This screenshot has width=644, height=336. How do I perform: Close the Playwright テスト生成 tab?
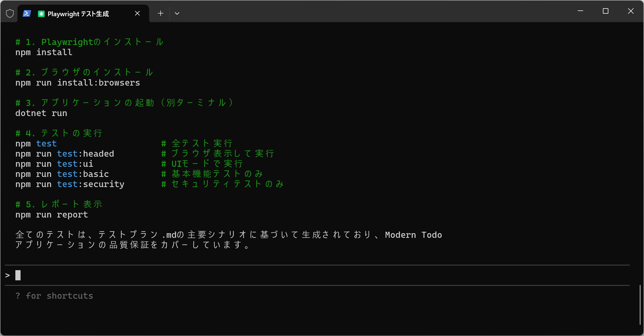(137, 13)
